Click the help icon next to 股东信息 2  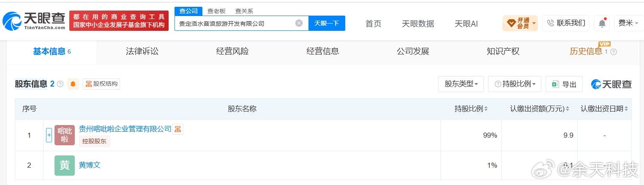60,84
